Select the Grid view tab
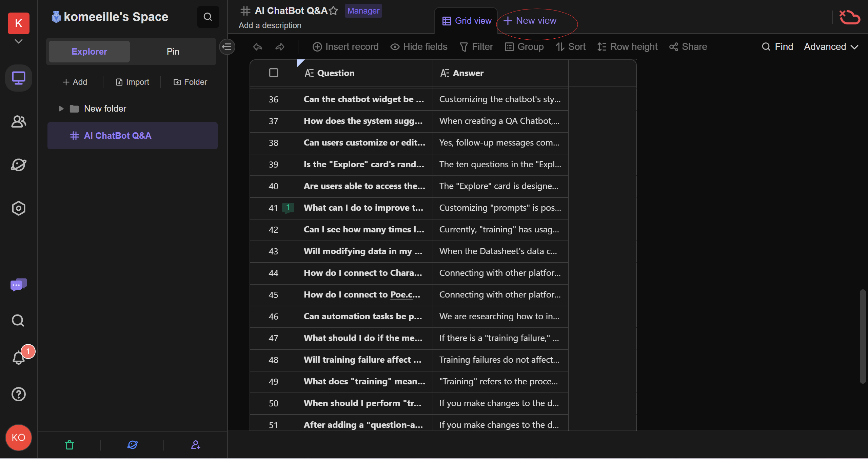The height and width of the screenshot is (459, 868). pyautogui.click(x=467, y=21)
